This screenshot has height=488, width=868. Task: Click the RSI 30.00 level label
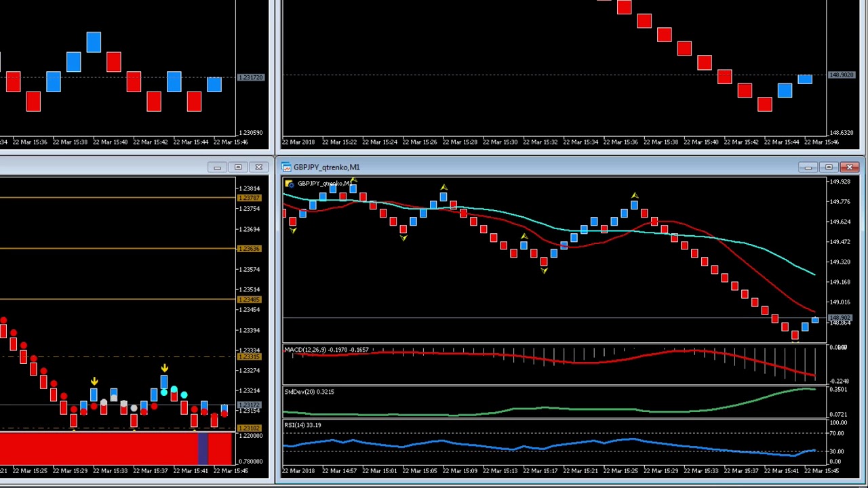point(836,451)
